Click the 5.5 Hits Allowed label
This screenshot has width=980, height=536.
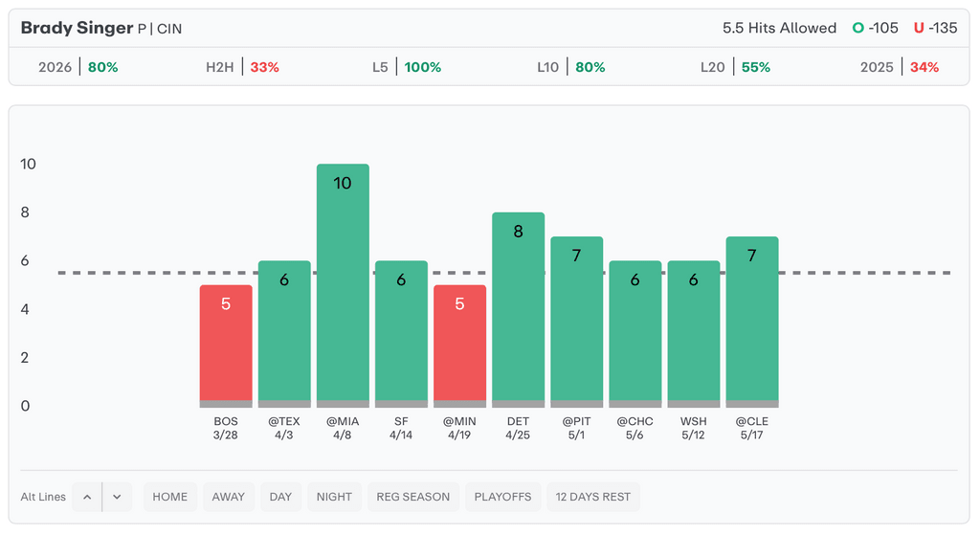click(779, 28)
